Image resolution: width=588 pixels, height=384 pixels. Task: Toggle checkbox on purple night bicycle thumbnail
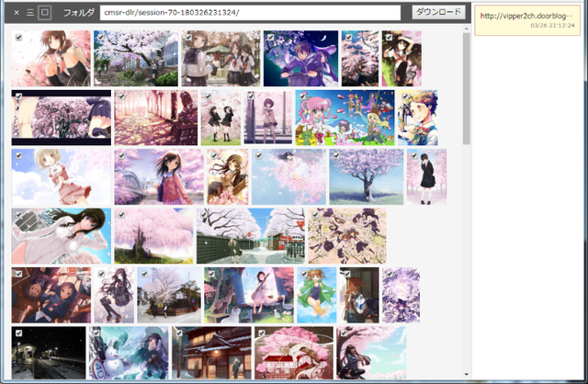(x=271, y=37)
